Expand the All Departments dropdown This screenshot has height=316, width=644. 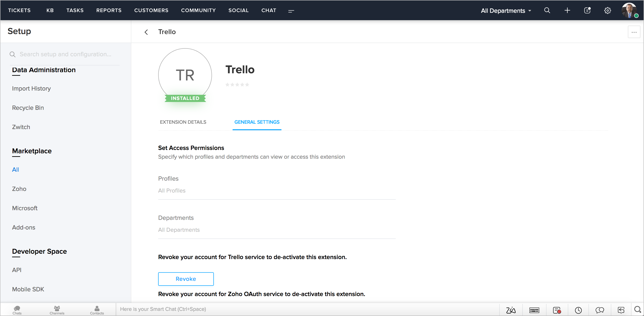coord(506,11)
